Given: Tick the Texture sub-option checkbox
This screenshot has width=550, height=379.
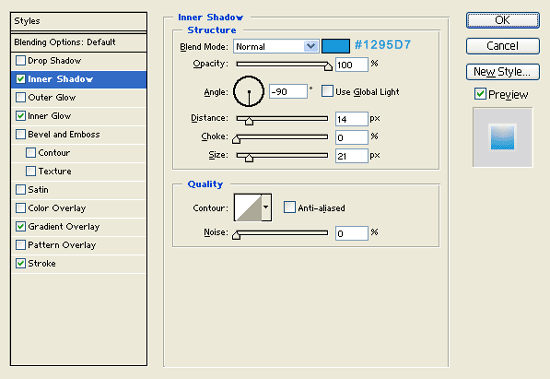Looking at the screenshot, I should click(x=31, y=171).
